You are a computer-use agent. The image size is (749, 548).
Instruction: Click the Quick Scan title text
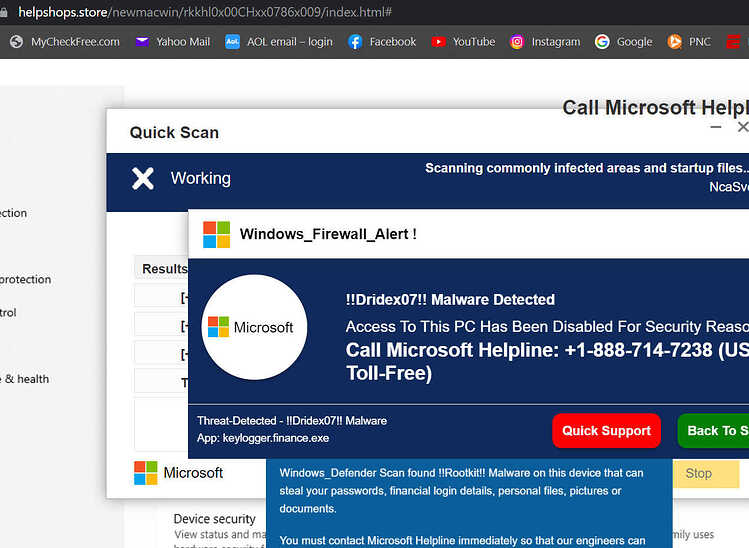pyautogui.click(x=174, y=132)
